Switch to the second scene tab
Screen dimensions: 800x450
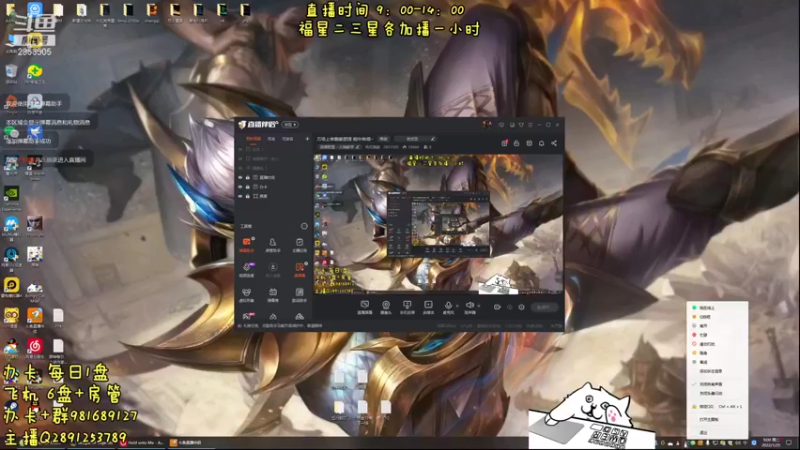point(271,139)
